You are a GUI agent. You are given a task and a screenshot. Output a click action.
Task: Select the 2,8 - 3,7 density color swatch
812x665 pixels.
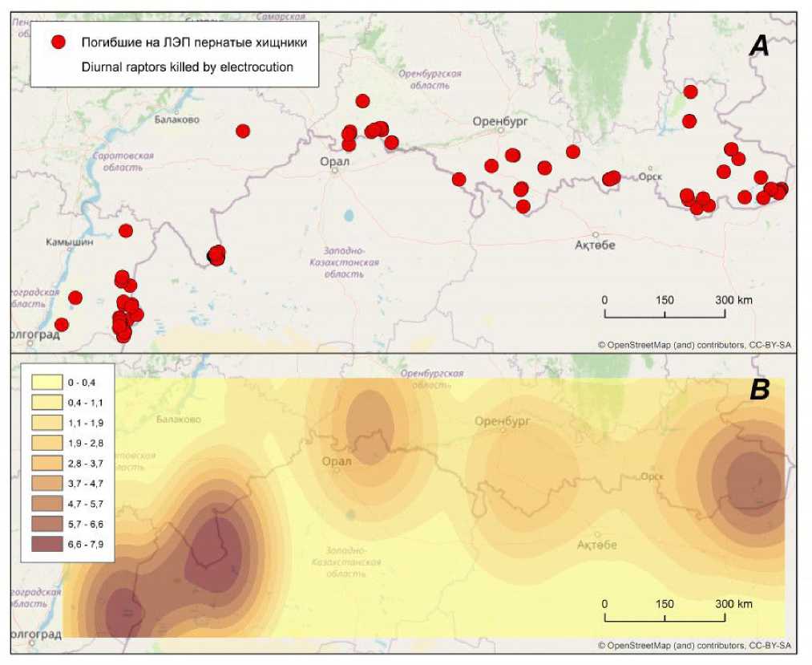click(47, 464)
